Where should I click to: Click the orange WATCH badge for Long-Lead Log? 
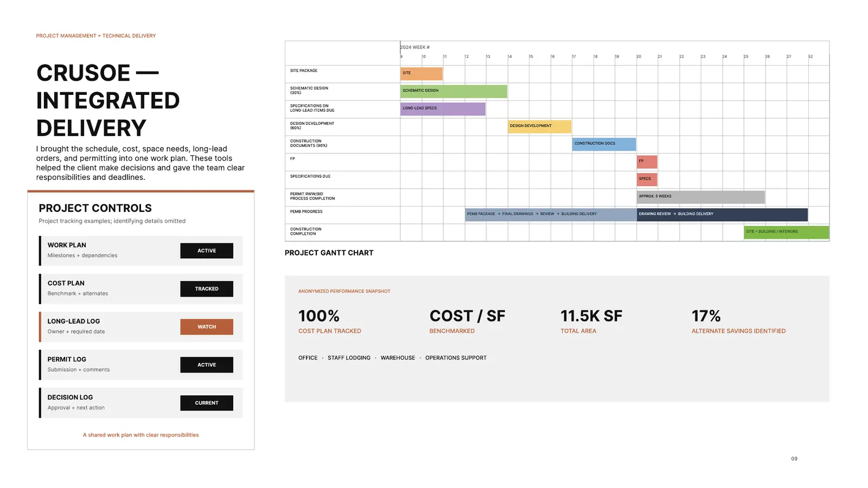[x=207, y=326]
